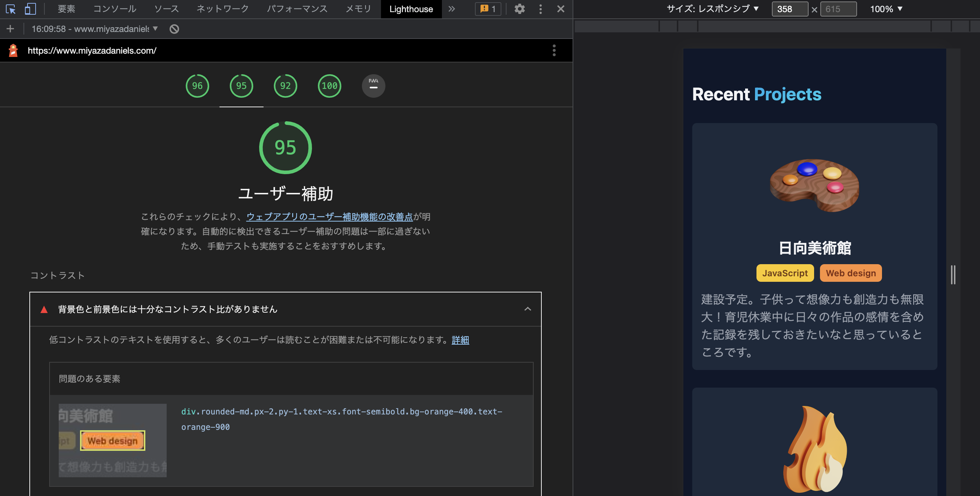Jump to the 92 score gauge

(x=285, y=86)
